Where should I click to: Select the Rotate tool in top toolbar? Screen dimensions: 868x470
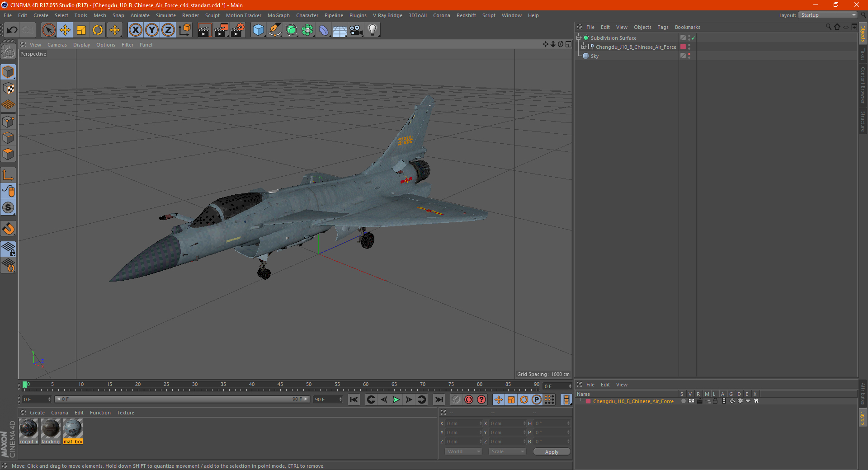coord(98,30)
